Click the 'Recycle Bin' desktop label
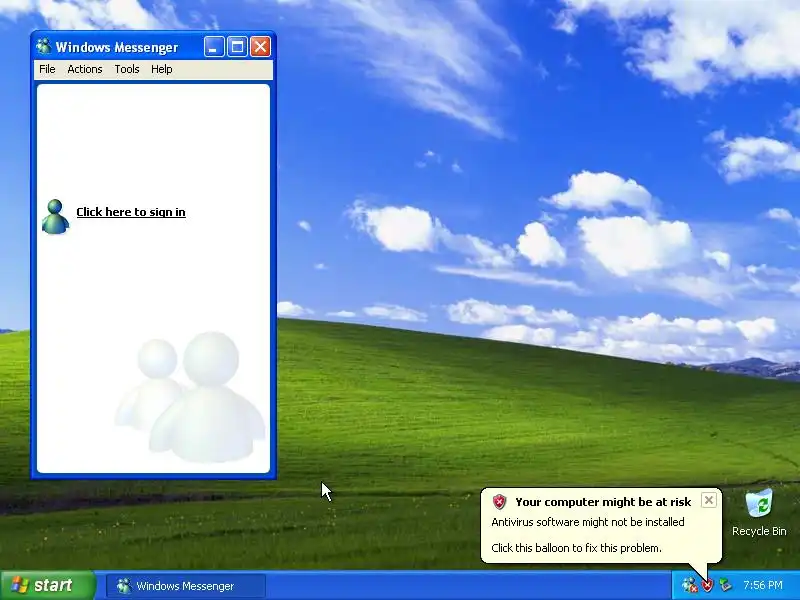This screenshot has height=600, width=800. [759, 531]
